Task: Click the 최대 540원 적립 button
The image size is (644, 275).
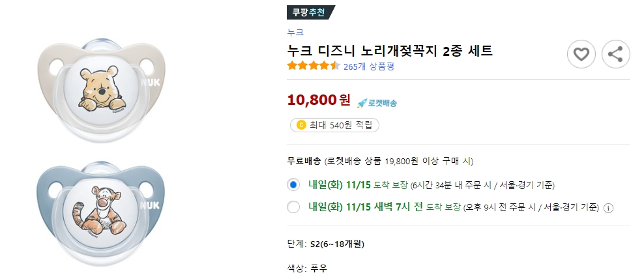Action: tap(334, 125)
